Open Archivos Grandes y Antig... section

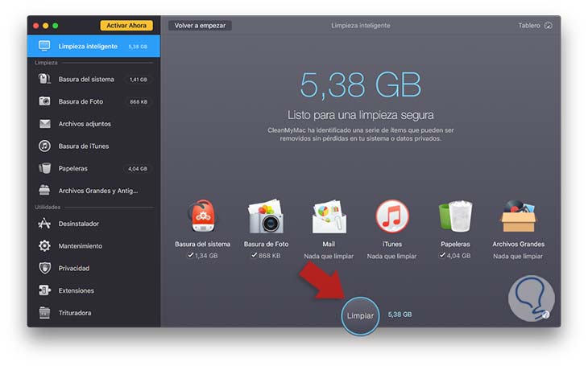(93, 191)
